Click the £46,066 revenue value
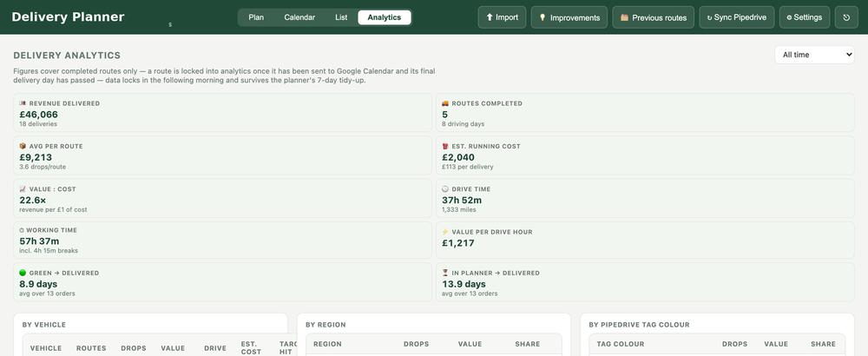This screenshot has width=868, height=356. point(38,115)
